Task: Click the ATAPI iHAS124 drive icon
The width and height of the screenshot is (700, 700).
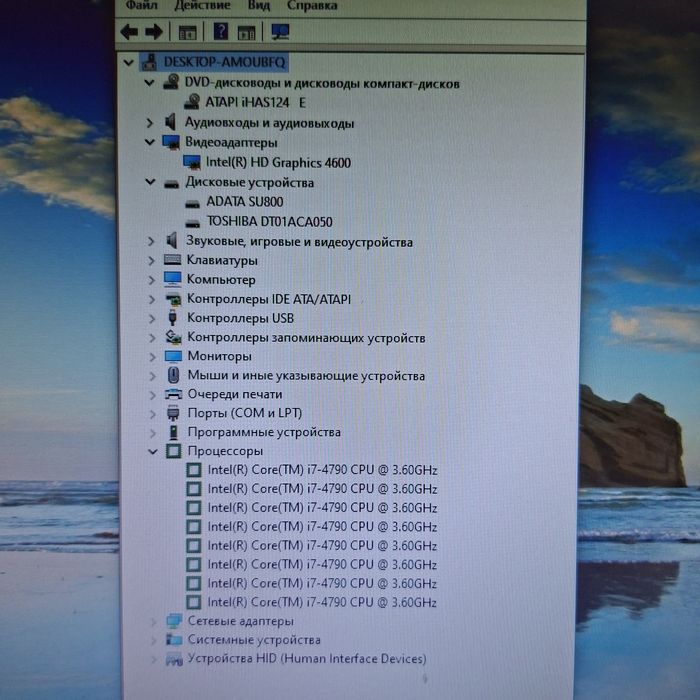Action: tap(192, 102)
